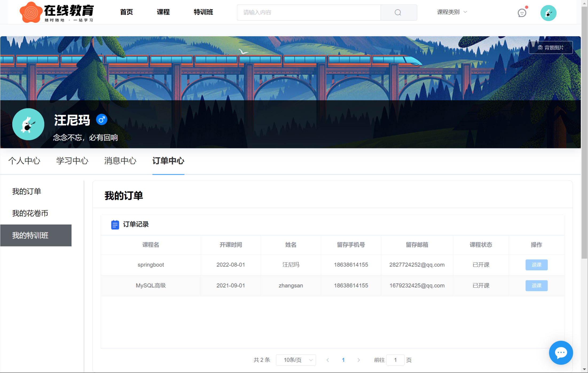Click the orange flower site logo
This screenshot has height=373, width=588.
pos(31,12)
